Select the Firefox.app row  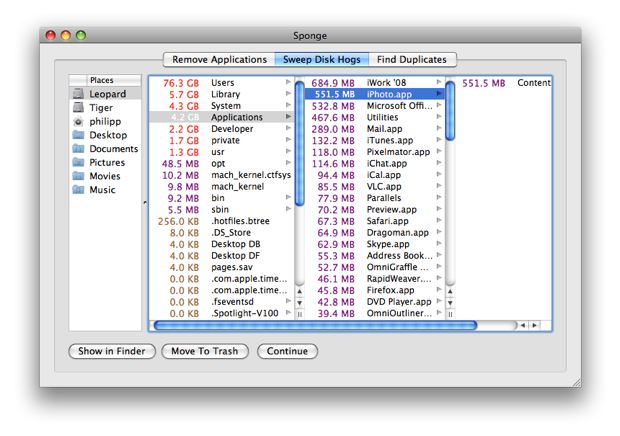(374, 290)
